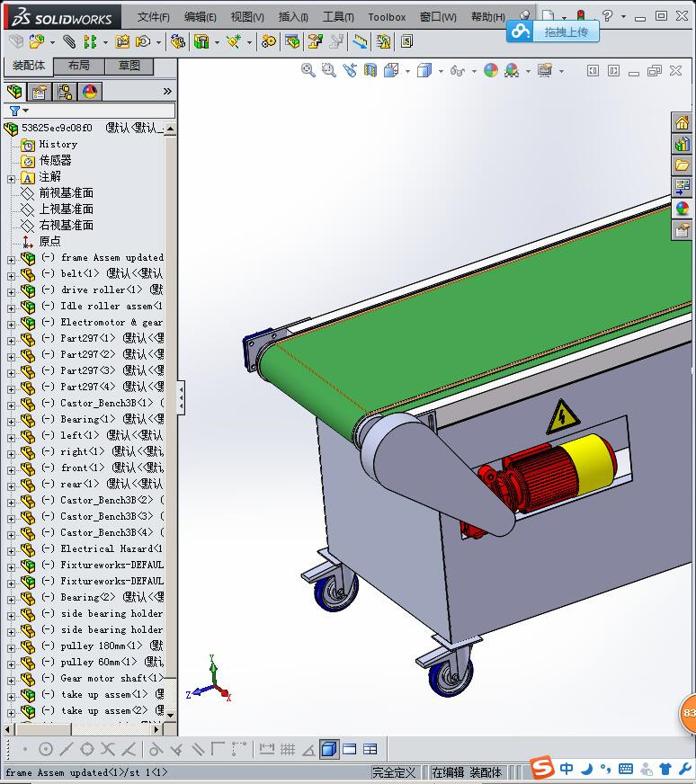
Task: Select the 前视基准面 plane in tree
Action: click(x=67, y=192)
